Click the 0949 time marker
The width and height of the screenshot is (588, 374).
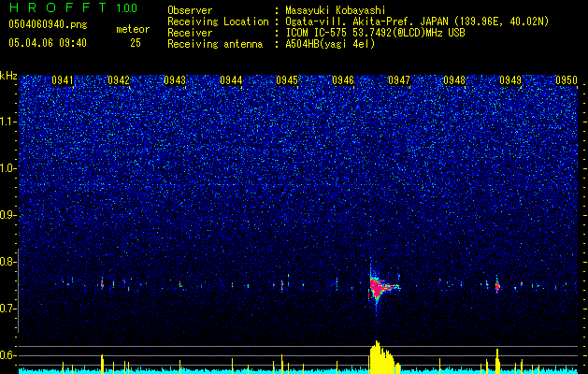tap(510, 80)
